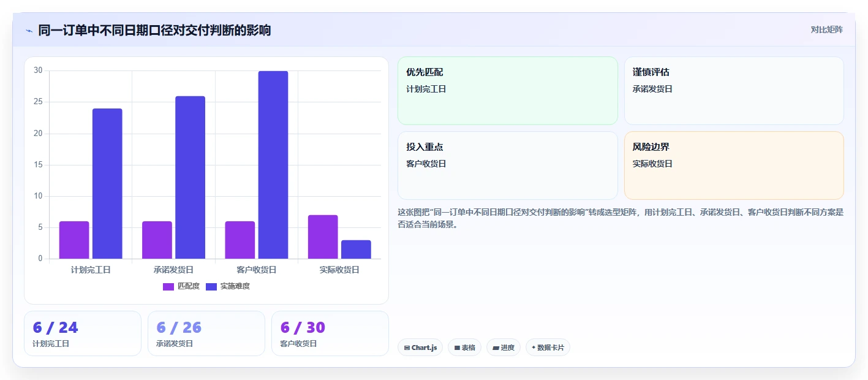This screenshot has height=380, width=868.
Task: Click the description paragraph starting 这张图把
Action: [x=621, y=218]
